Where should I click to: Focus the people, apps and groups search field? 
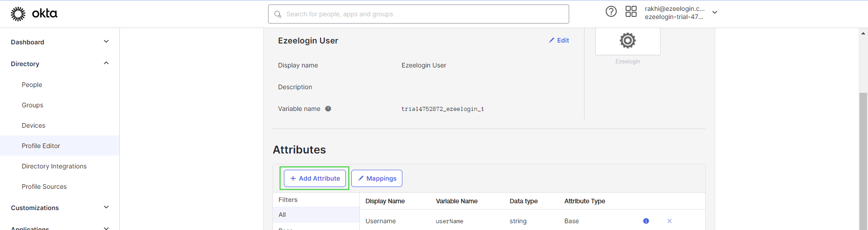(x=419, y=14)
